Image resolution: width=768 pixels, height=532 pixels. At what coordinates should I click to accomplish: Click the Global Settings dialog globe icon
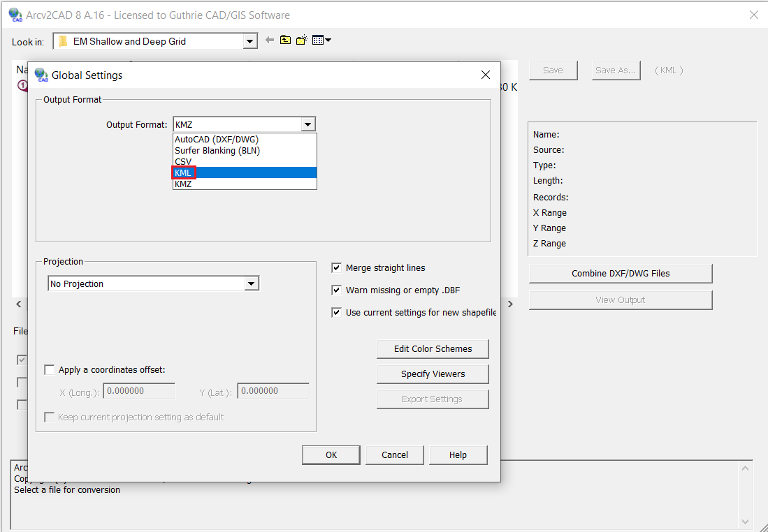(42, 75)
